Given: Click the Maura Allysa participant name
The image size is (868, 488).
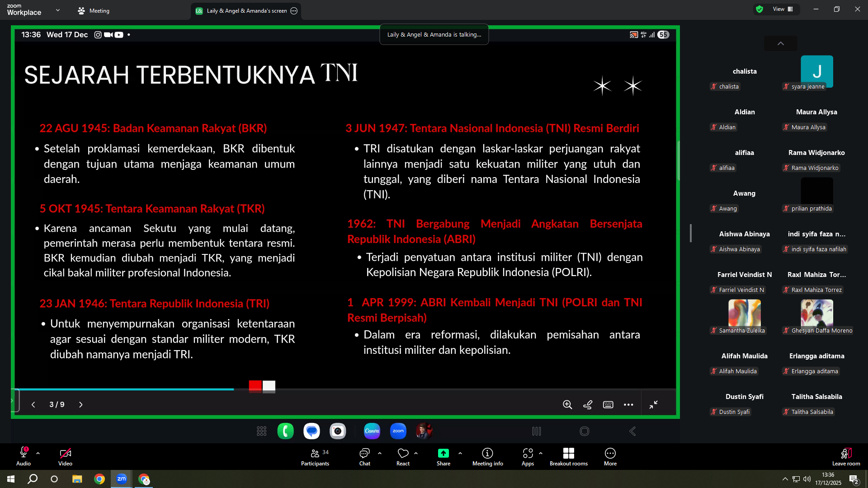Looking at the screenshot, I should 816,112.
